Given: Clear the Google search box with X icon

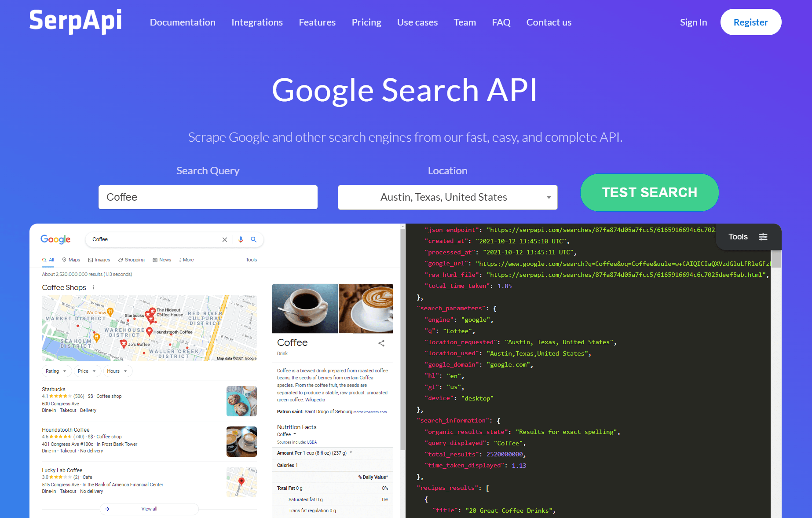Looking at the screenshot, I should [225, 239].
